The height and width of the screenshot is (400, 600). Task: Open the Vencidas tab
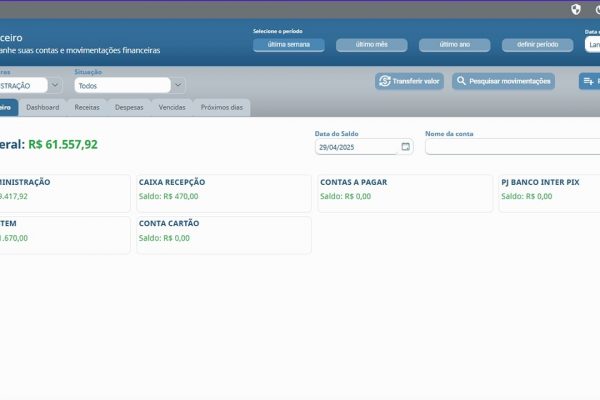point(172,108)
